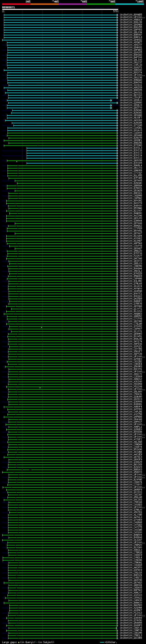Open hit UniRef100_B9VWD5

[x=131, y=15]
